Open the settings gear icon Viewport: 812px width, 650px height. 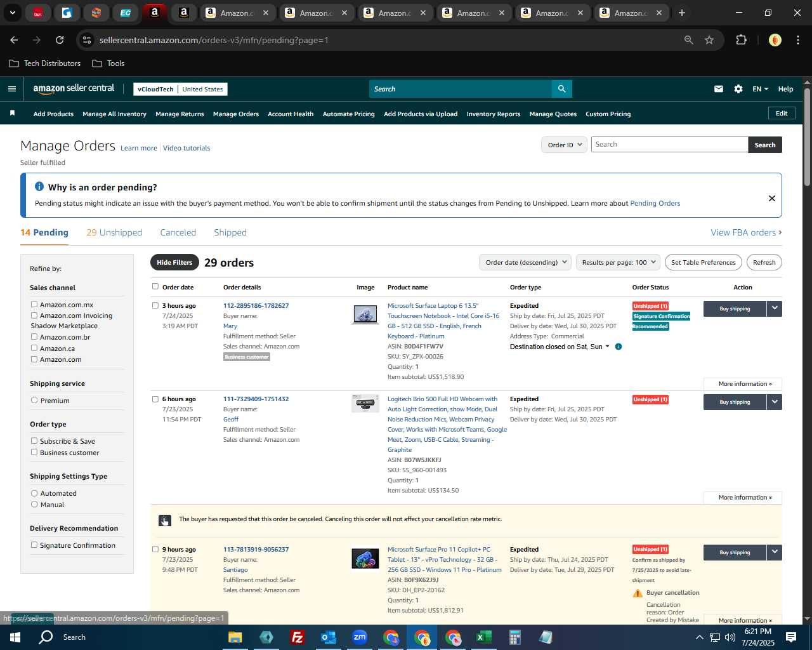738,89
